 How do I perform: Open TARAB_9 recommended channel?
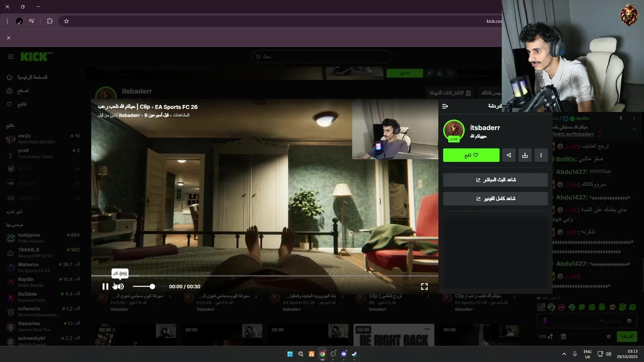[x=43, y=252]
